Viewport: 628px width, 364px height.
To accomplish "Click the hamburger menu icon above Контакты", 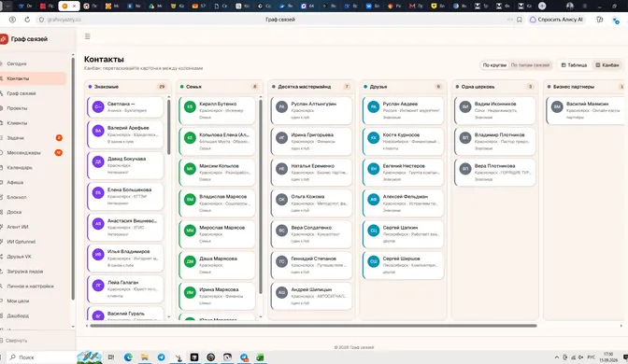I will pyautogui.click(x=87, y=36).
